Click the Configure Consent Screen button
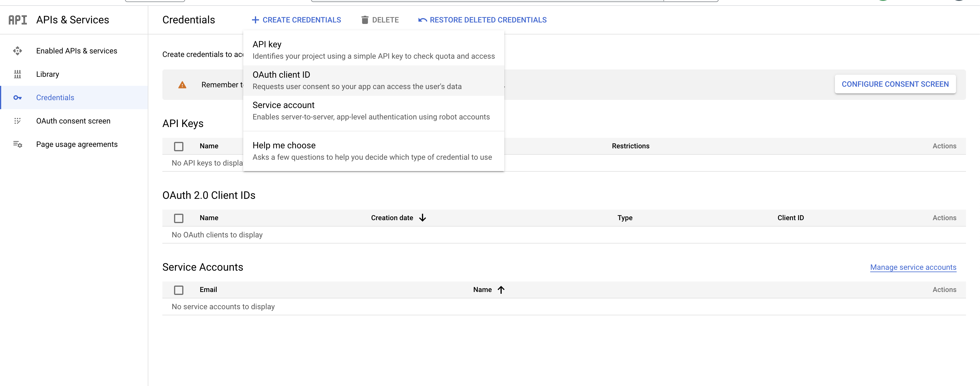The width and height of the screenshot is (980, 386). (x=895, y=84)
